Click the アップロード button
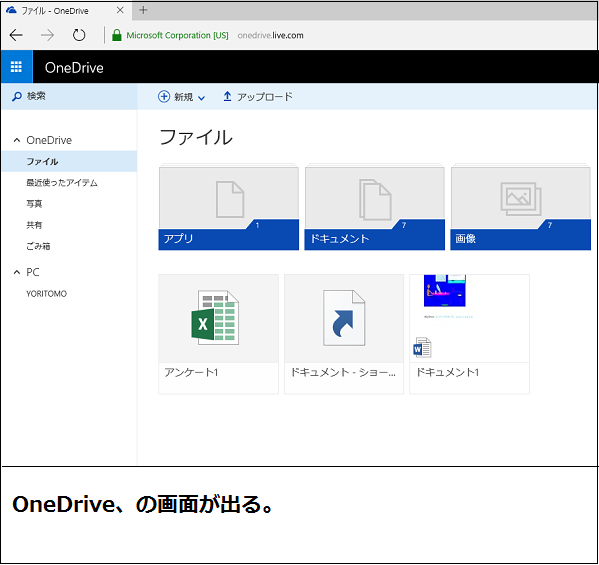The width and height of the screenshot is (599, 565). click(258, 97)
